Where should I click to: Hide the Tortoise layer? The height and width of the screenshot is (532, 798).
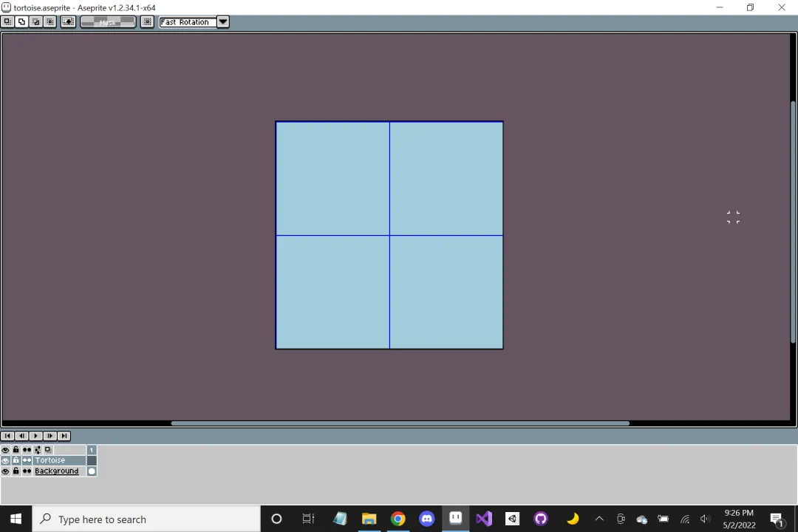coord(5,460)
